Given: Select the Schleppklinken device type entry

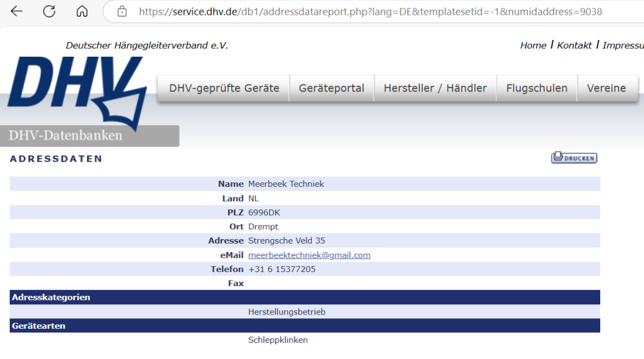Looking at the screenshot, I should (x=278, y=340).
